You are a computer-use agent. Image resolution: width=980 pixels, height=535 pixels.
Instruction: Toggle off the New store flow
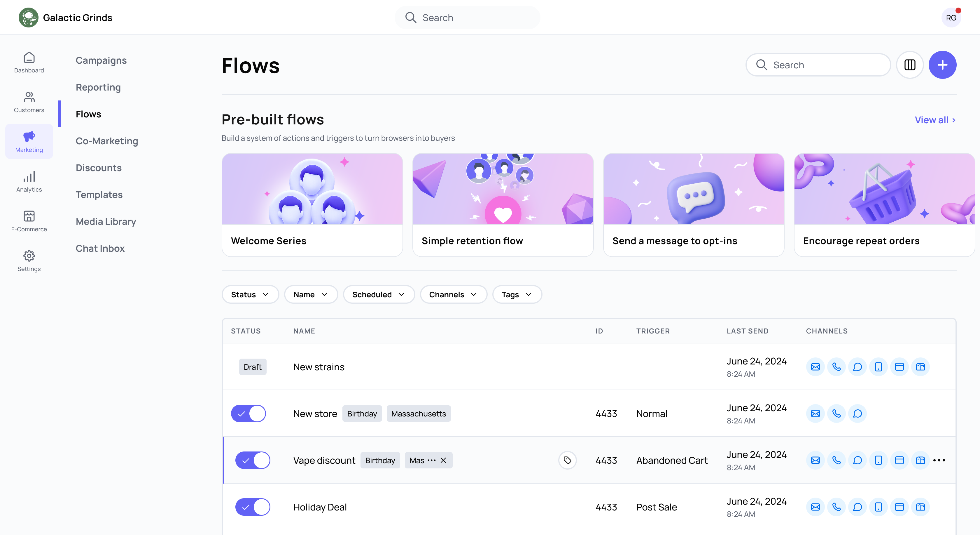pyautogui.click(x=249, y=414)
